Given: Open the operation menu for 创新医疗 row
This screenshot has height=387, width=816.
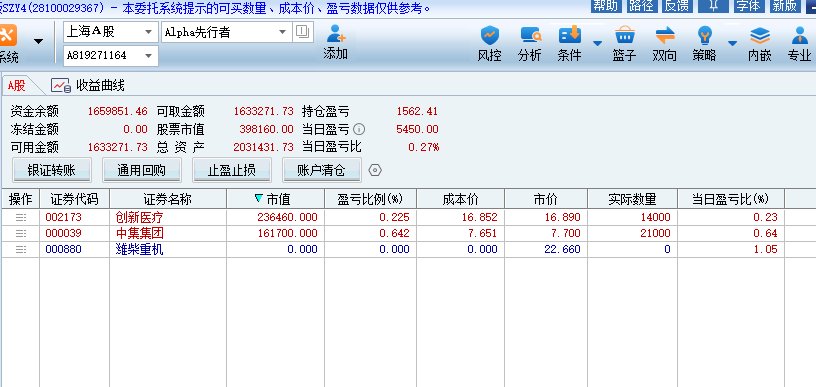Looking at the screenshot, I should 21,217.
